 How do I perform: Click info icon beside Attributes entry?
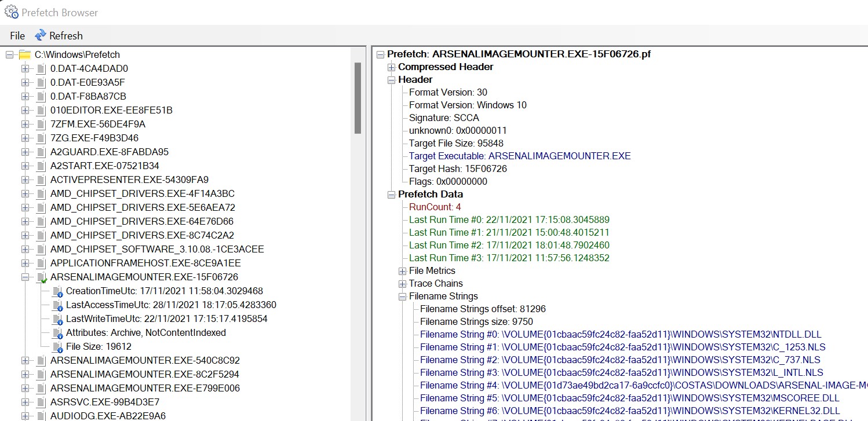(57, 333)
